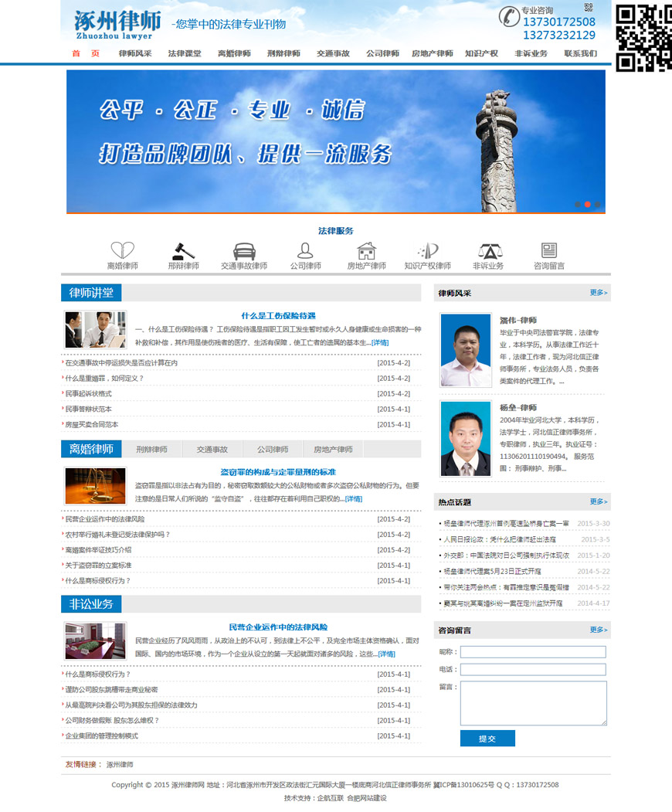Click inside the 留言 message text area

pyautogui.click(x=533, y=703)
